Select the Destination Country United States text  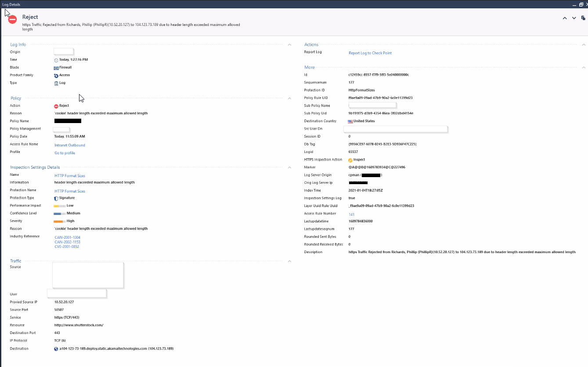[x=364, y=121]
